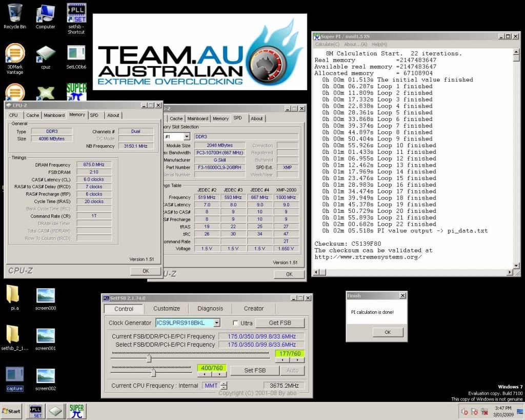Switch to Customize tab in SetFSB
This screenshot has height=420, width=525.
pos(167,309)
